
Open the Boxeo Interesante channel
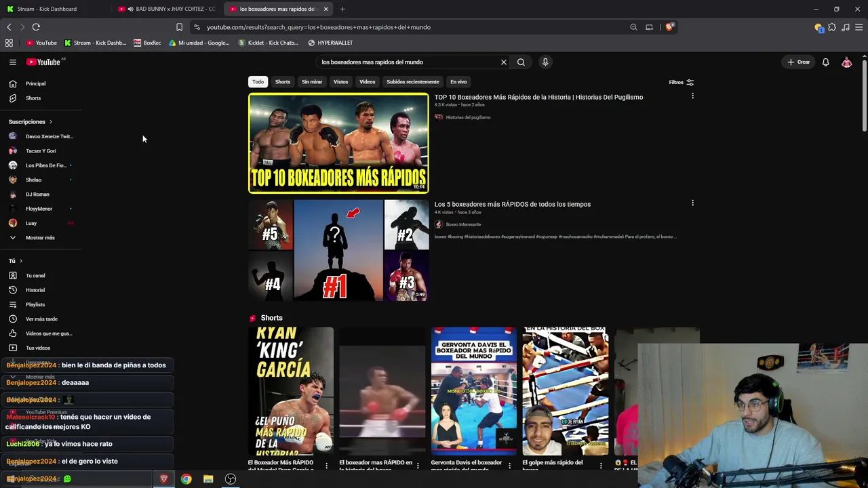coord(463,224)
